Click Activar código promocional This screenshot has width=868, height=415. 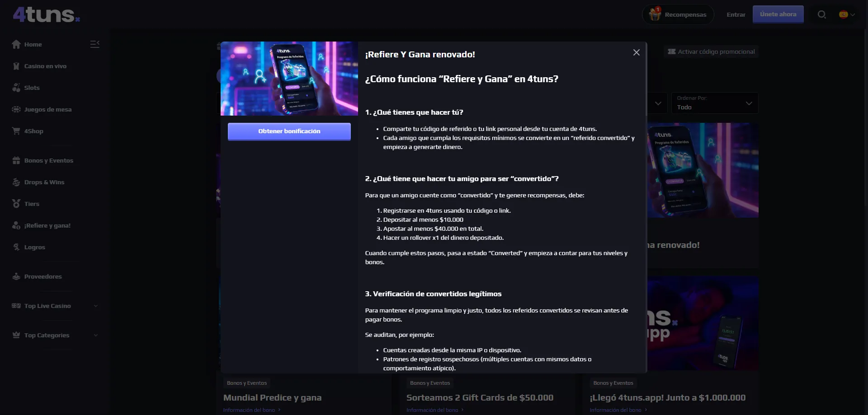(x=712, y=51)
